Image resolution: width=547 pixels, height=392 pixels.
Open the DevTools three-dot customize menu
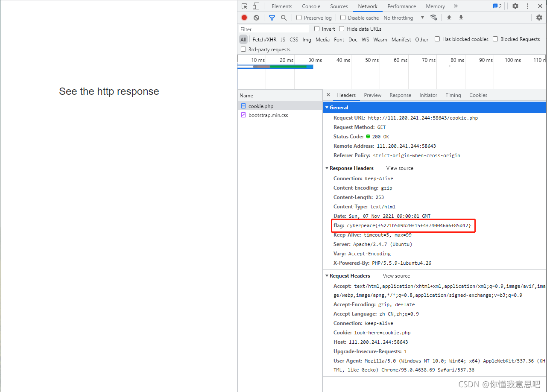(528, 6)
